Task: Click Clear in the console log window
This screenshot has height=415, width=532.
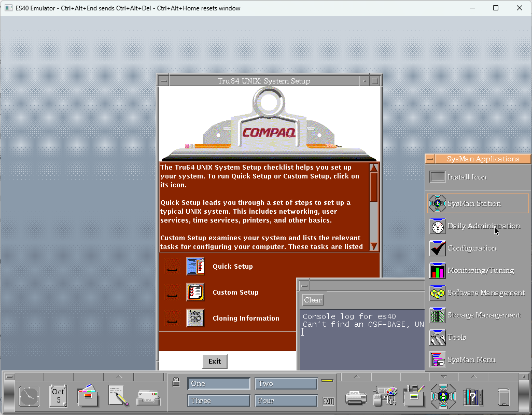Action: click(x=313, y=300)
